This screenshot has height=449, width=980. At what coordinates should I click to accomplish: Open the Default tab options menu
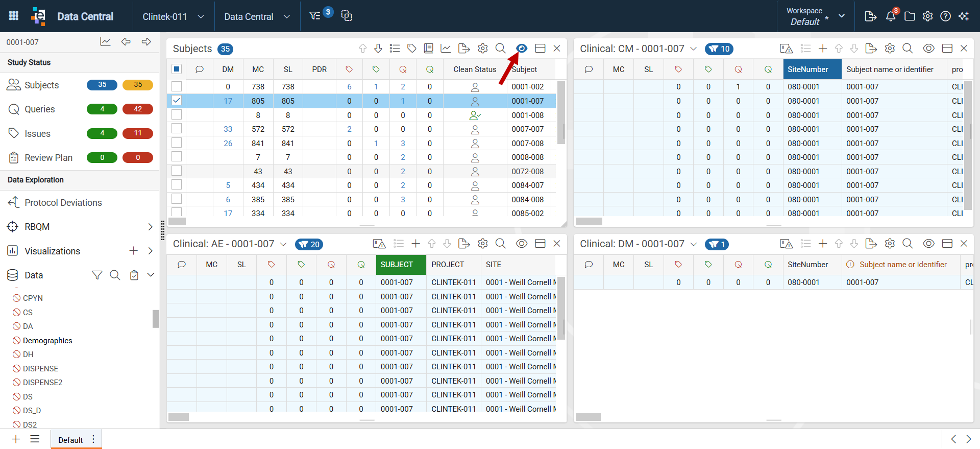(93, 439)
